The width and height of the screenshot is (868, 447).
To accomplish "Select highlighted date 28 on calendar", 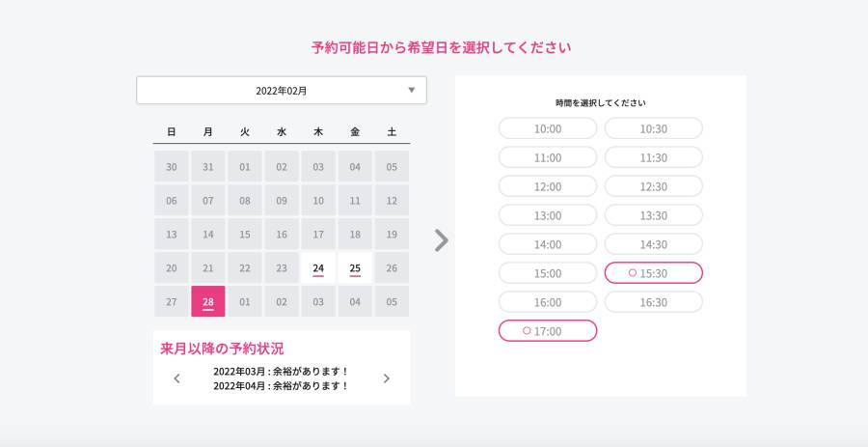I will pos(208,301).
